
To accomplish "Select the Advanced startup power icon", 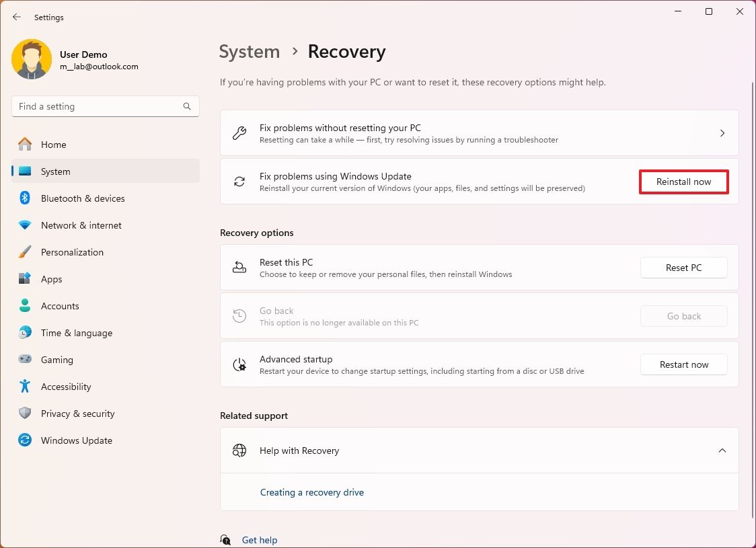I will pyautogui.click(x=239, y=364).
